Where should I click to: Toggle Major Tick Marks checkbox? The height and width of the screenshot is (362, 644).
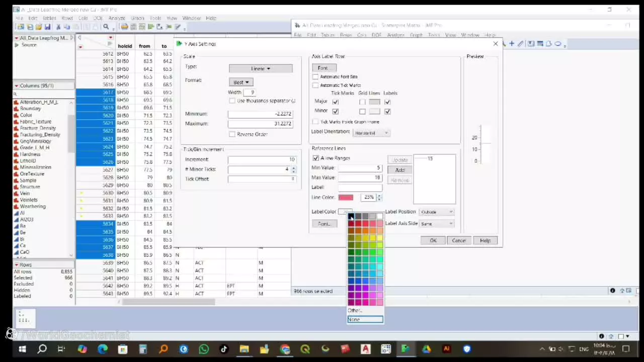[x=336, y=102]
